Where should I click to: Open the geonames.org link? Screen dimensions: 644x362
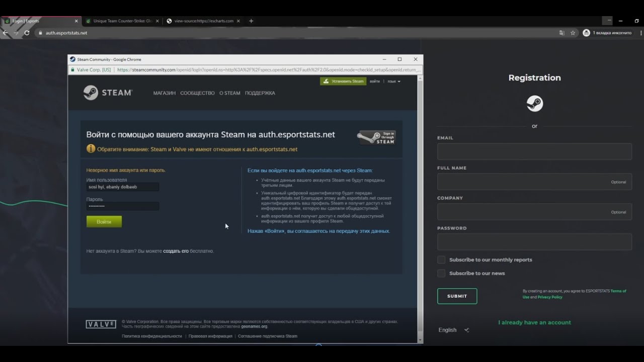(254, 326)
